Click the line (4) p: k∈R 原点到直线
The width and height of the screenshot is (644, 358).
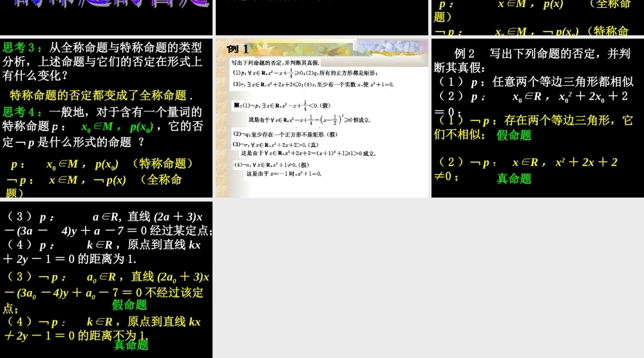point(102,245)
